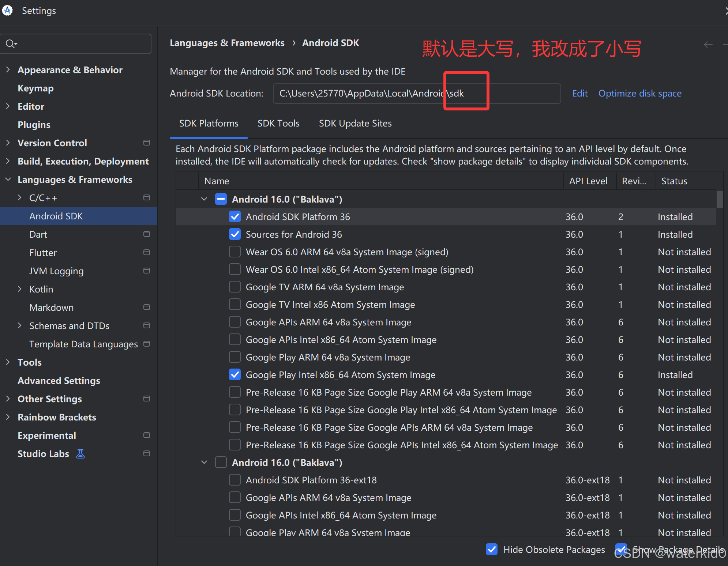This screenshot has width=728, height=566.
Task: Toggle first Android 16.0 Baklava group checkbox
Action: pyautogui.click(x=221, y=199)
